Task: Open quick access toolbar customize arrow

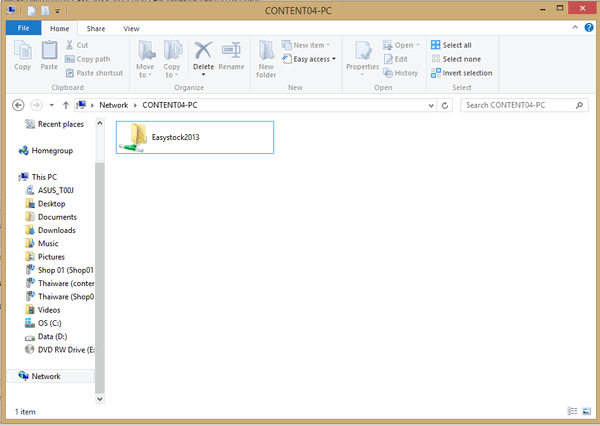Action: [x=57, y=11]
